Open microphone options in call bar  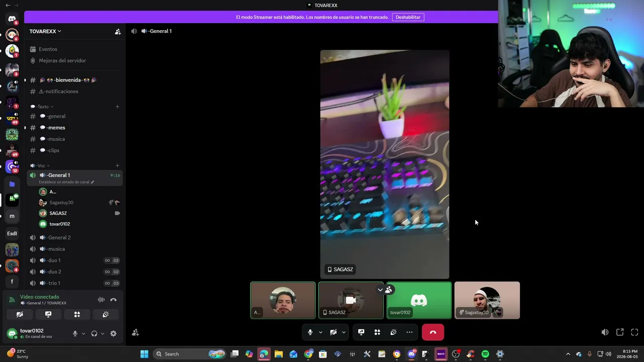(320, 332)
